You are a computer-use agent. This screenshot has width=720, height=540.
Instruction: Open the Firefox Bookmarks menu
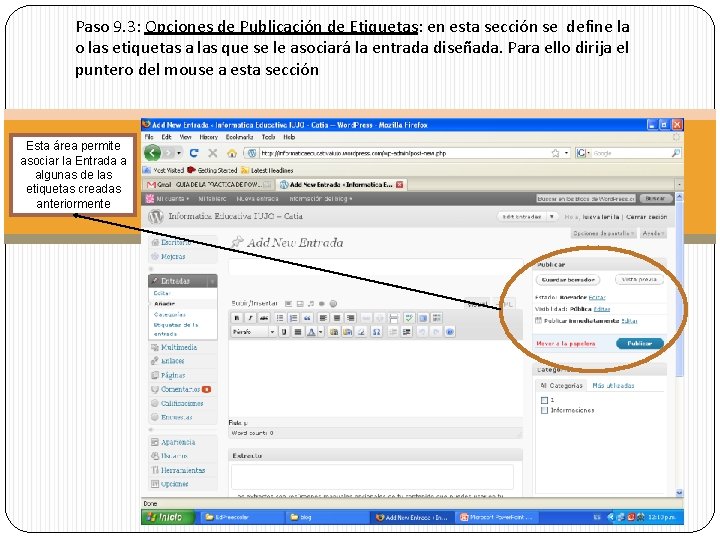click(239, 137)
